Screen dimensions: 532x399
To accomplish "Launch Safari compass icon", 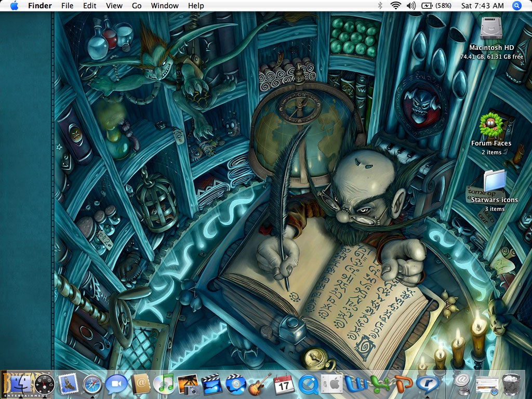I will pos(92,385).
